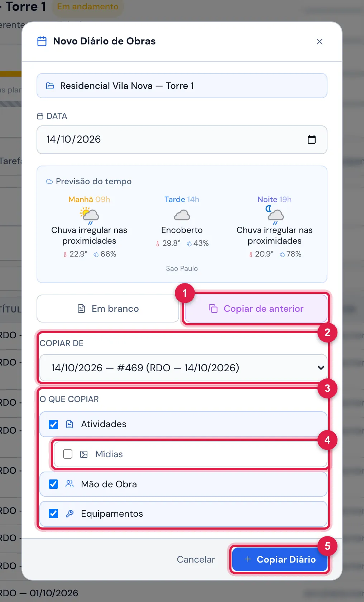Click the Em andamento status badge in background
Image resolution: width=364 pixels, height=602 pixels.
[88, 7]
